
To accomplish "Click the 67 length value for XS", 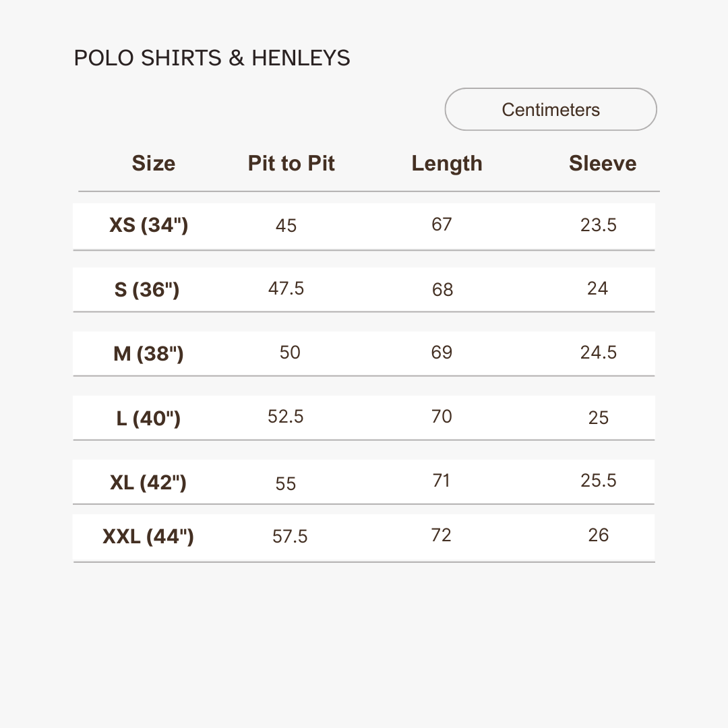I will tap(442, 224).
